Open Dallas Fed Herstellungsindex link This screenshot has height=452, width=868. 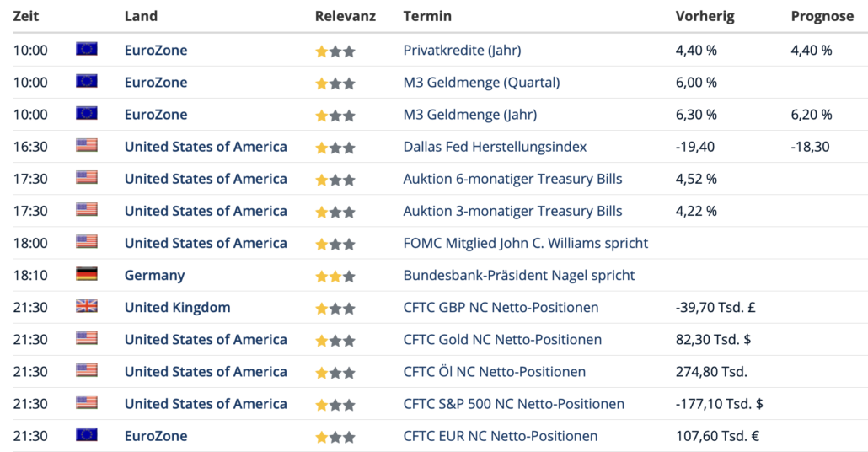495,147
